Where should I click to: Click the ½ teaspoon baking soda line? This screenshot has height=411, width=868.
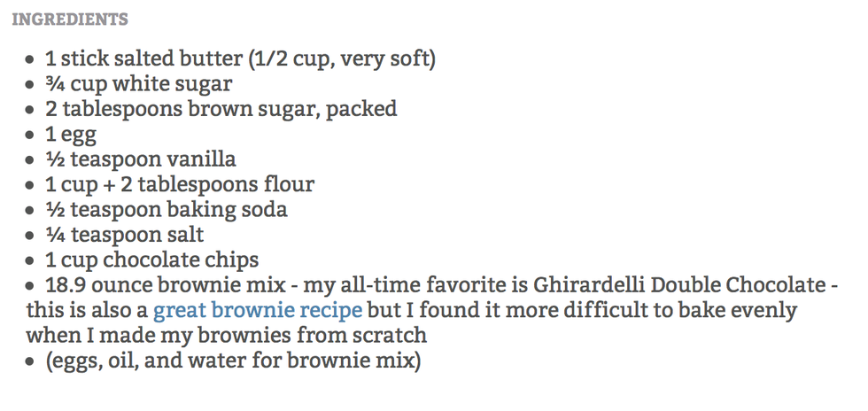167,211
